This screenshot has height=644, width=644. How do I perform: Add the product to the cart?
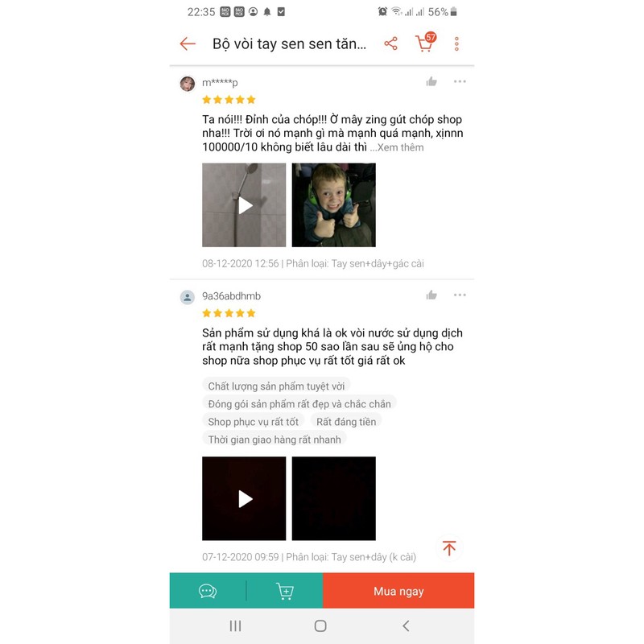[285, 591]
